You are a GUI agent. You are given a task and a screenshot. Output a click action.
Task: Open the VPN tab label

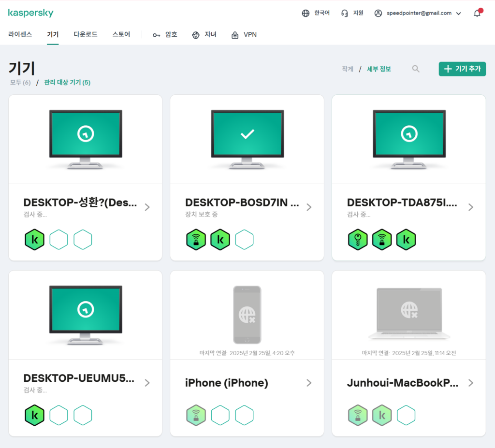[250, 34]
